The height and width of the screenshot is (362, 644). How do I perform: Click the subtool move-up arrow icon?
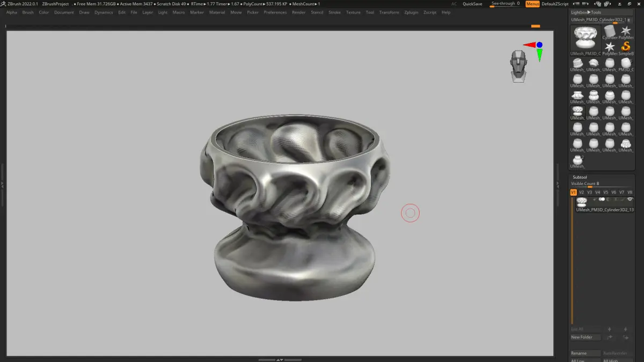tap(609, 329)
